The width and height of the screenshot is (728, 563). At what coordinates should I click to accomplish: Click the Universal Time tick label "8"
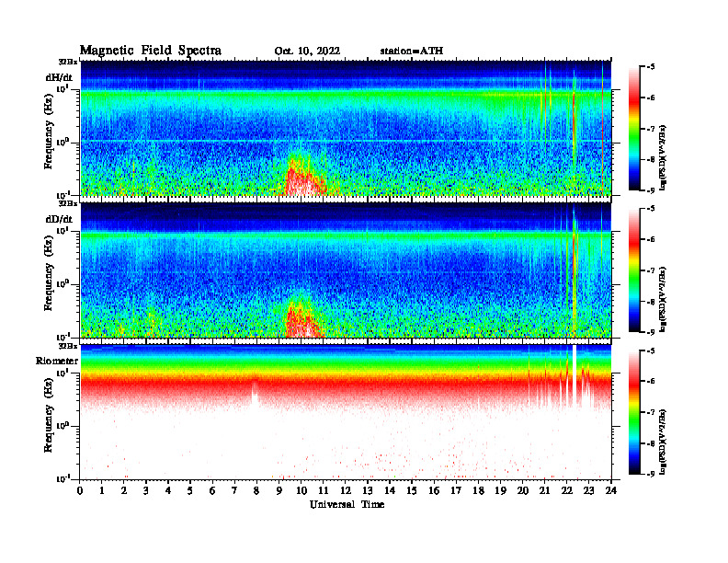pyautogui.click(x=256, y=490)
